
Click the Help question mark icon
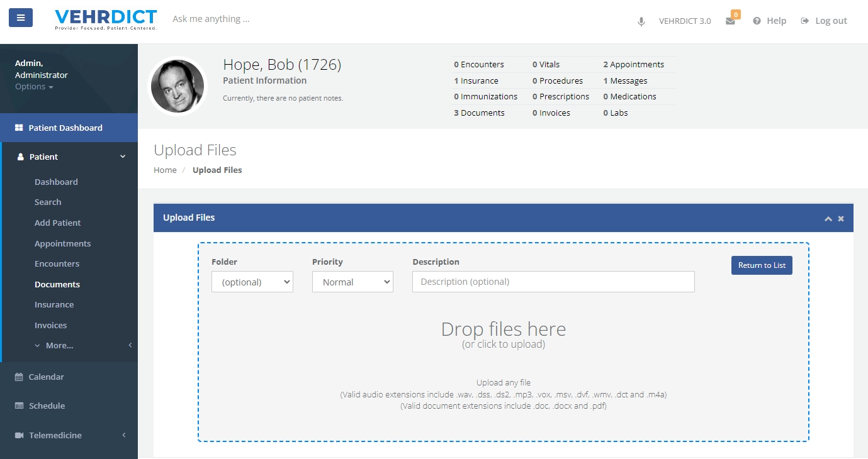click(757, 21)
